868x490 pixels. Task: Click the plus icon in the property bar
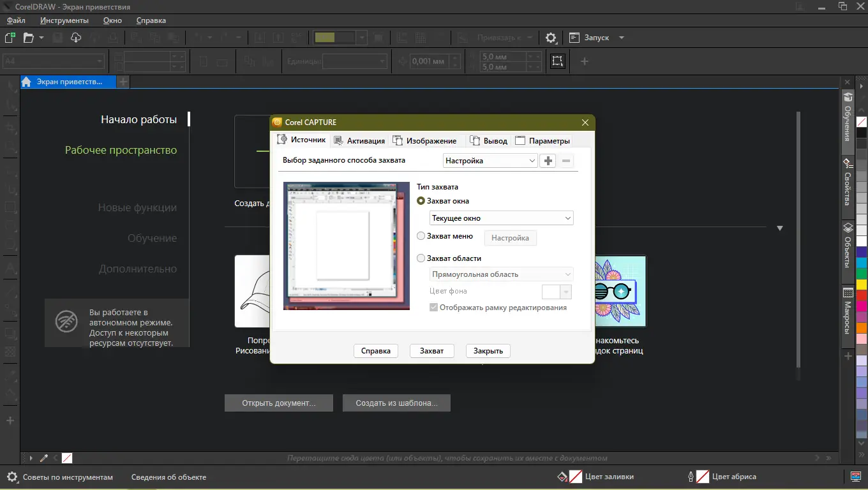(584, 61)
